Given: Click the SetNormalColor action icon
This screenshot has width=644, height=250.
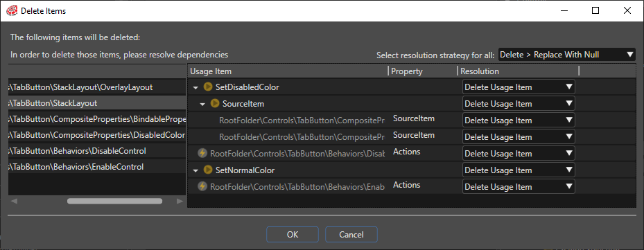Looking at the screenshot, I should click(x=208, y=170).
